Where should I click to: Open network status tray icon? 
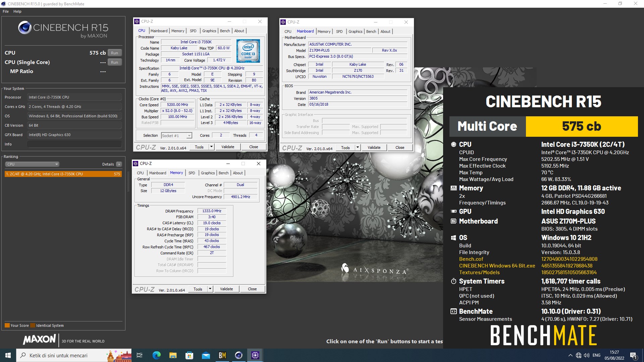579,355
